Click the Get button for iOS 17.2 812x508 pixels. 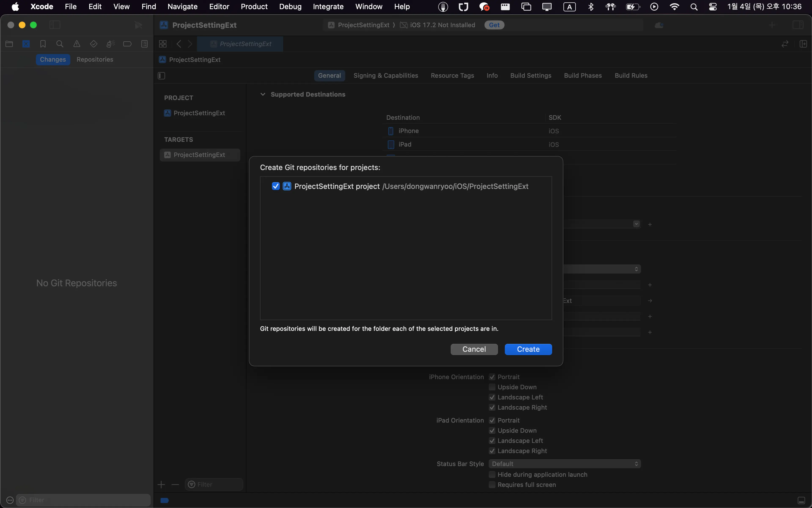[494, 25]
